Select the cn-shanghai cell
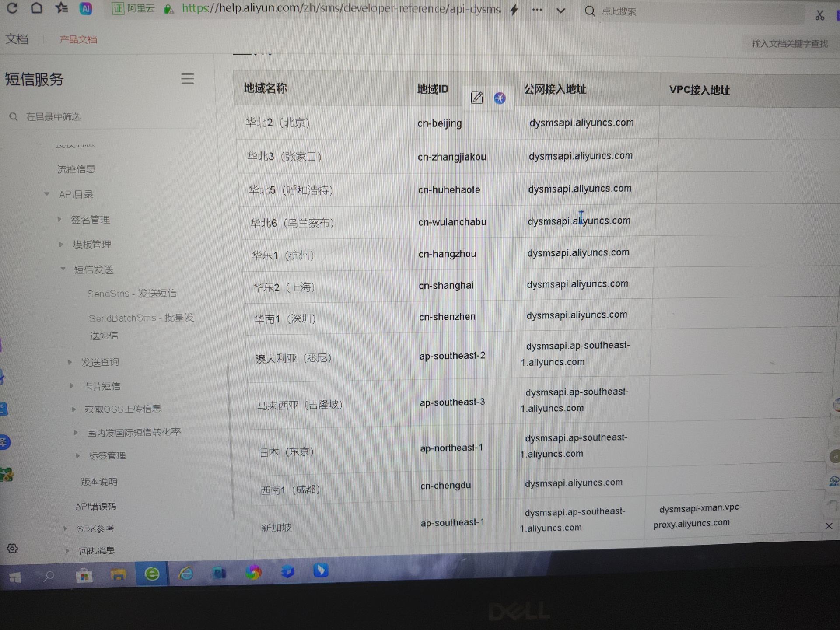The width and height of the screenshot is (840, 630). (446, 285)
